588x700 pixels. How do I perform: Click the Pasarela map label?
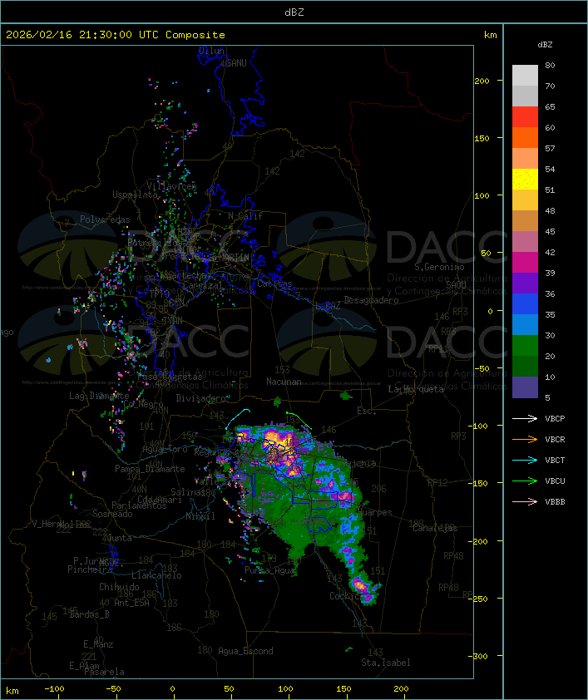pos(104,672)
